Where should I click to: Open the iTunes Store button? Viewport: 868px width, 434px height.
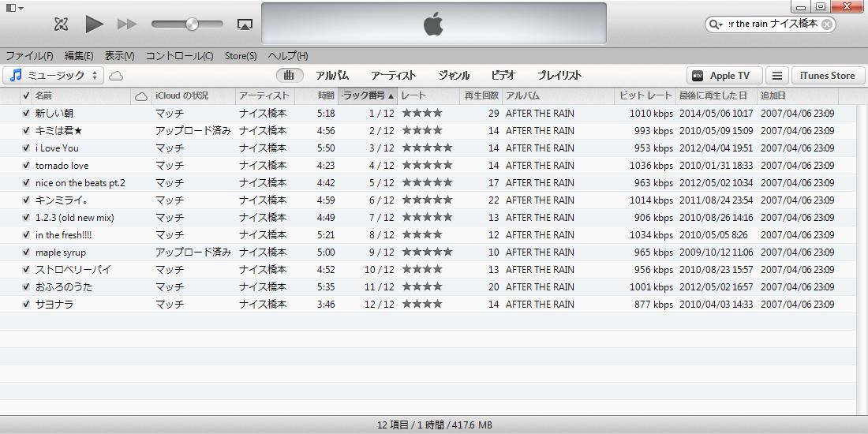pyautogui.click(x=828, y=76)
